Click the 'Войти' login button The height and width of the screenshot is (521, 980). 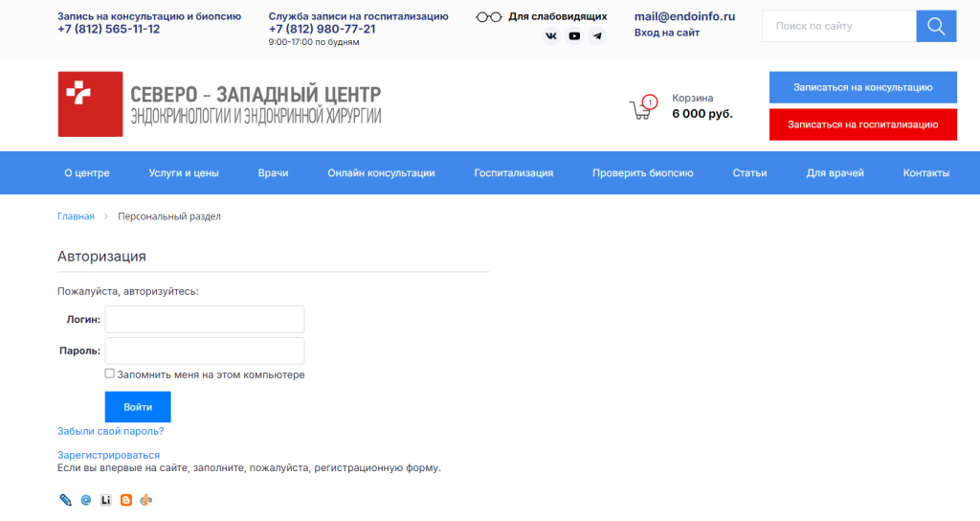(138, 406)
